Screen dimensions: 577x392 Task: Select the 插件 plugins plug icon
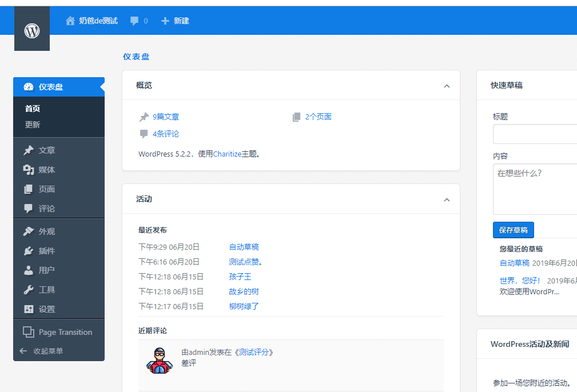click(27, 250)
